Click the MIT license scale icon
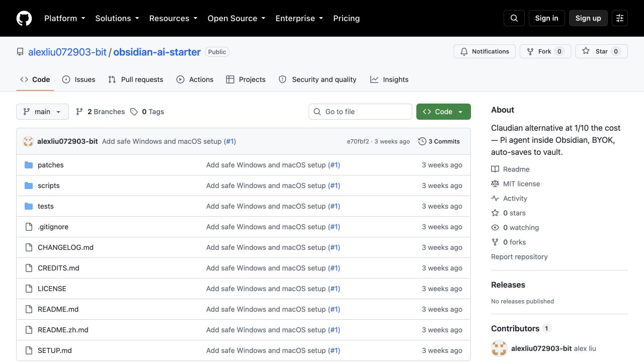 [x=495, y=184]
